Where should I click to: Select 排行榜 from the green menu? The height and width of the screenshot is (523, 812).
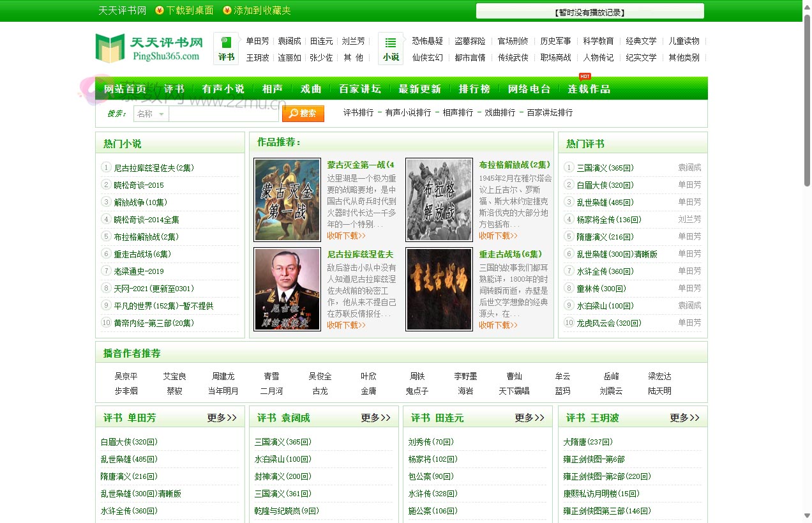(x=474, y=89)
